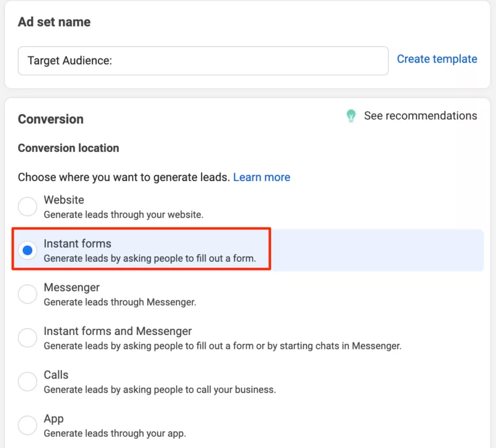Click Create template

pyautogui.click(x=436, y=59)
